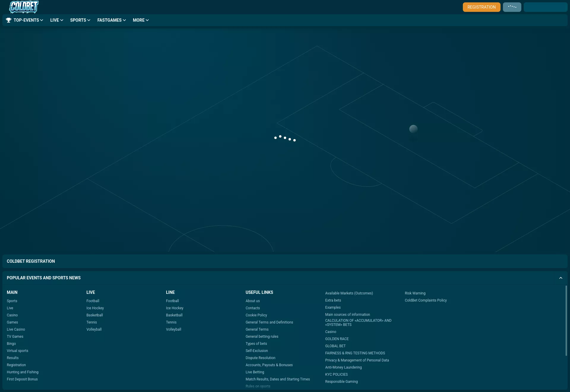Open Dispute Resolution link

(260, 358)
